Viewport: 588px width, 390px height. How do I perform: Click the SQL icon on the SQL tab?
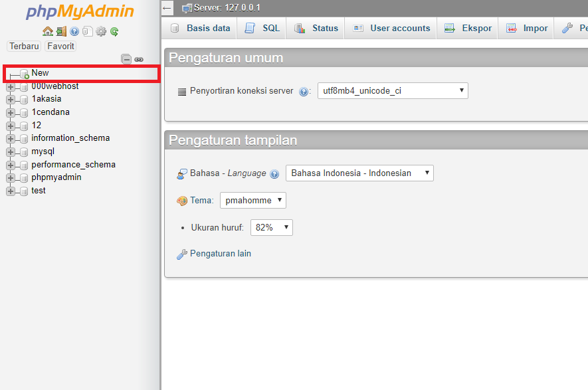tap(250, 28)
